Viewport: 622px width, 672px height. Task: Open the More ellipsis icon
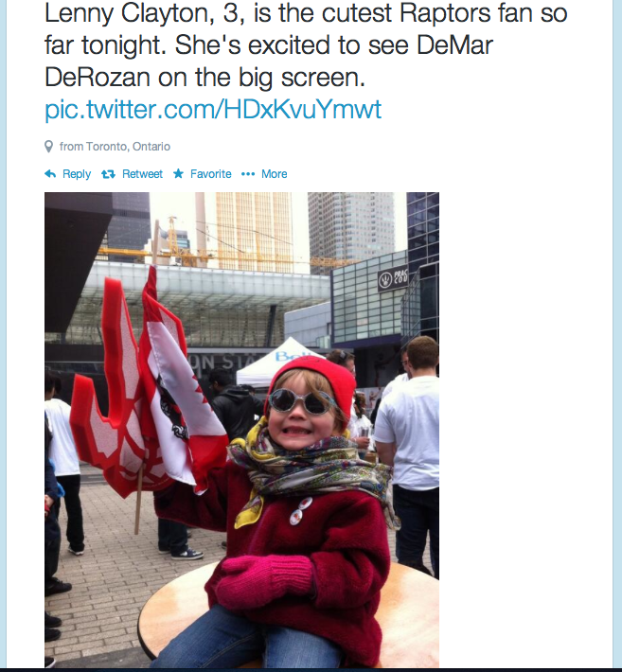(x=248, y=174)
